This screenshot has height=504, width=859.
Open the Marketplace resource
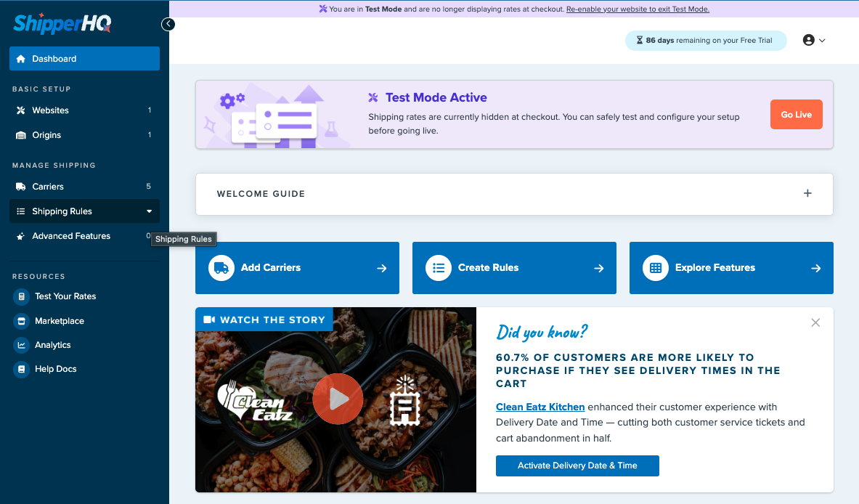coord(59,321)
